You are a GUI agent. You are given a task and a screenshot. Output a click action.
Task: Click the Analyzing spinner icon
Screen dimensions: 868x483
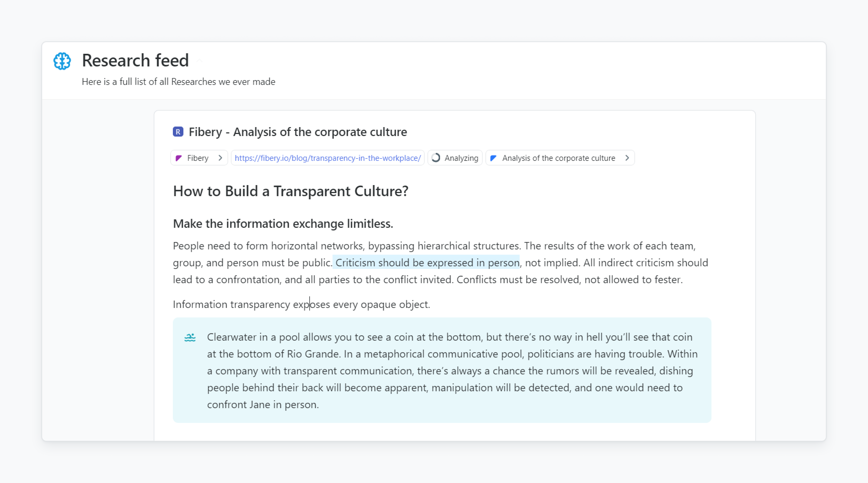pos(436,158)
